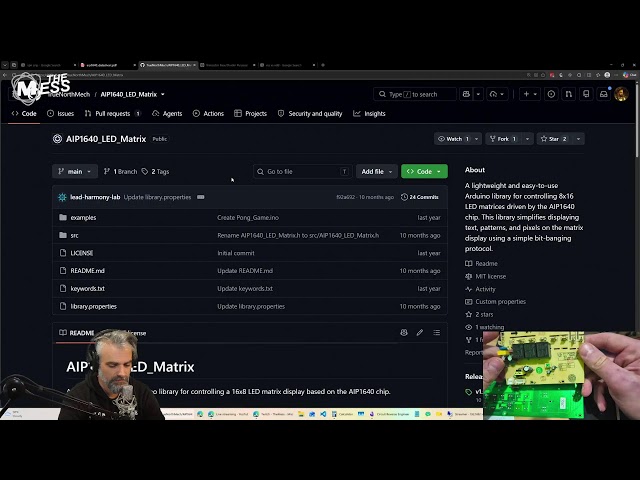The height and width of the screenshot is (480, 640).
Task: Open the keywords.txt file
Action: pyautogui.click(x=87, y=289)
